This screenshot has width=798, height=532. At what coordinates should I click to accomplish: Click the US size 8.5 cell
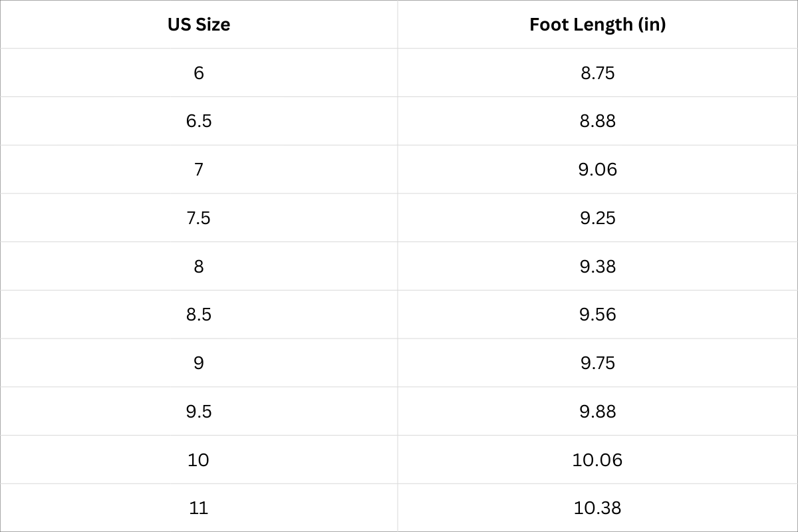tap(199, 315)
